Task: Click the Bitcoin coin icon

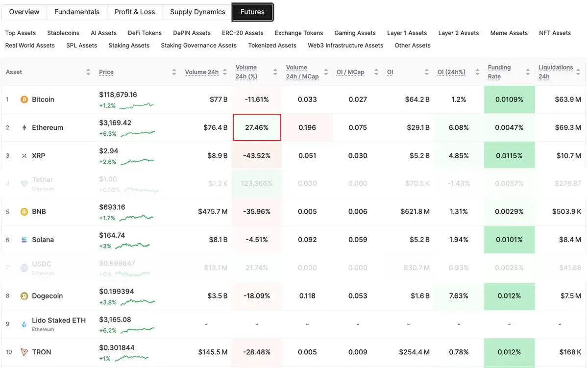Action: (24, 99)
